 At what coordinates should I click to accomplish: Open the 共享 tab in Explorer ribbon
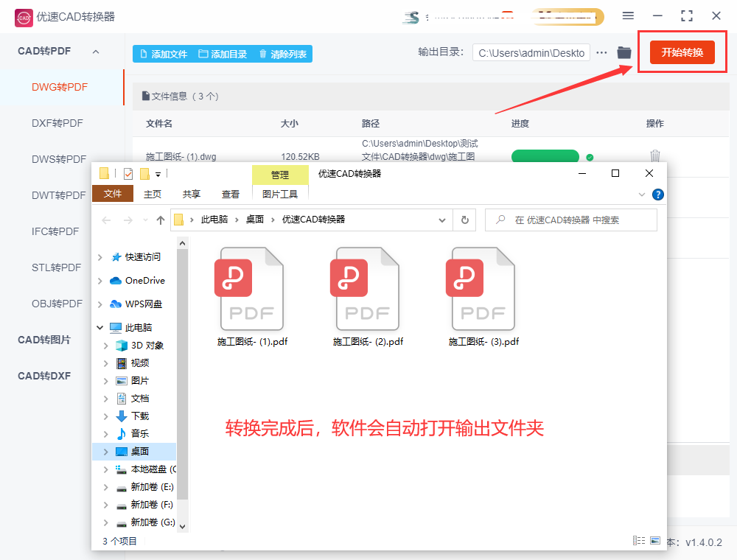click(x=192, y=194)
